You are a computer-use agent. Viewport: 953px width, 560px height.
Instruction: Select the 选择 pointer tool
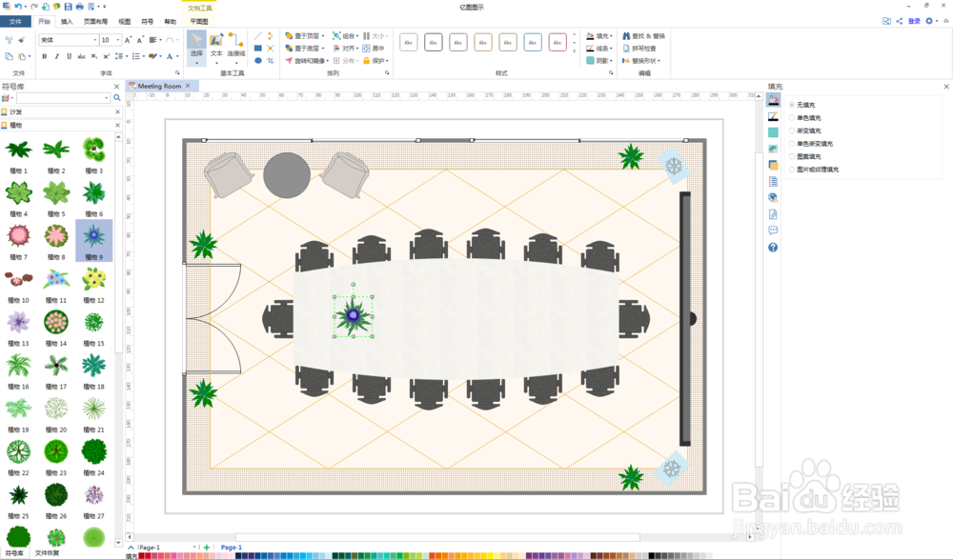click(x=196, y=46)
